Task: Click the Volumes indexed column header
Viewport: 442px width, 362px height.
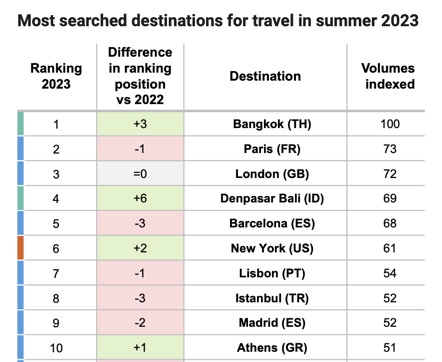Action: click(388, 76)
